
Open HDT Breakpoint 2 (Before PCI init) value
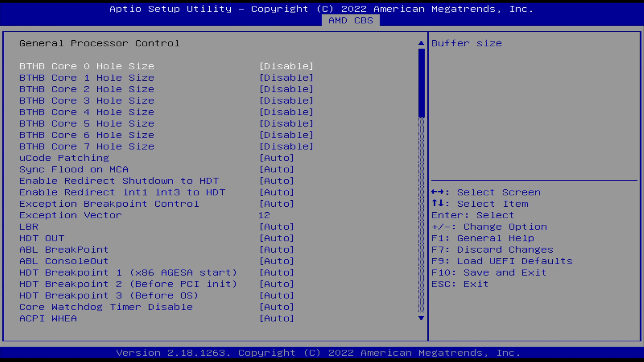coord(277,284)
